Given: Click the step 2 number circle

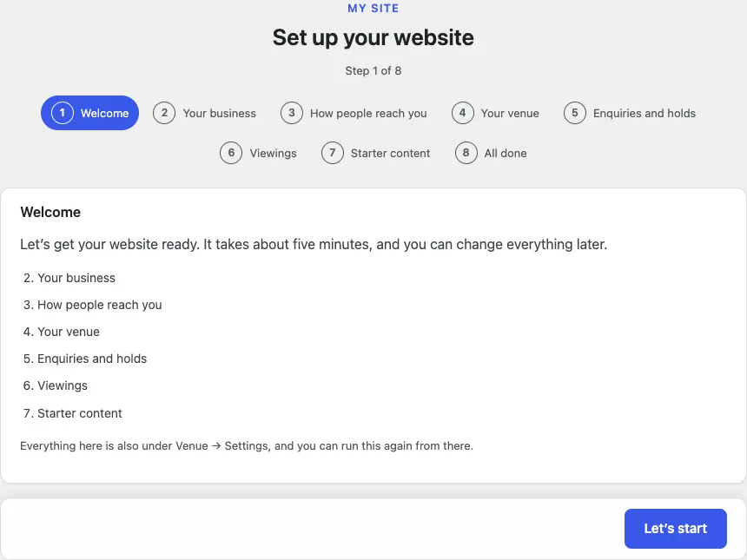Looking at the screenshot, I should (164, 113).
